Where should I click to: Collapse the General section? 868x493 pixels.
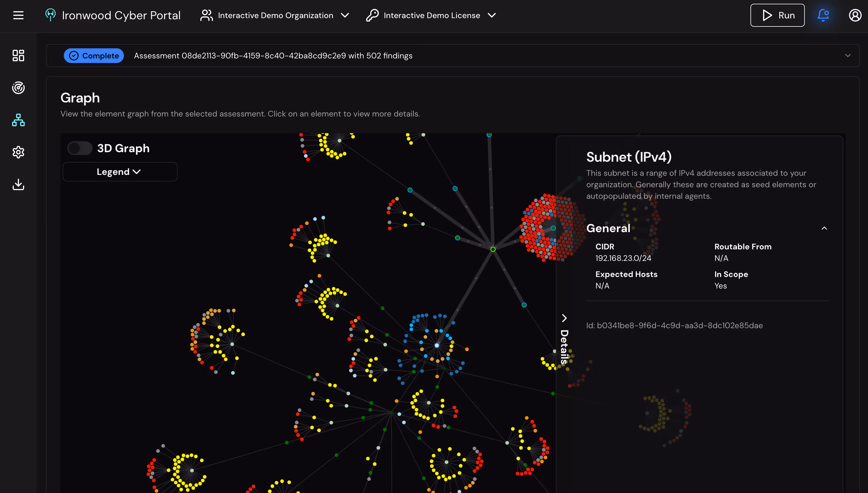[824, 228]
